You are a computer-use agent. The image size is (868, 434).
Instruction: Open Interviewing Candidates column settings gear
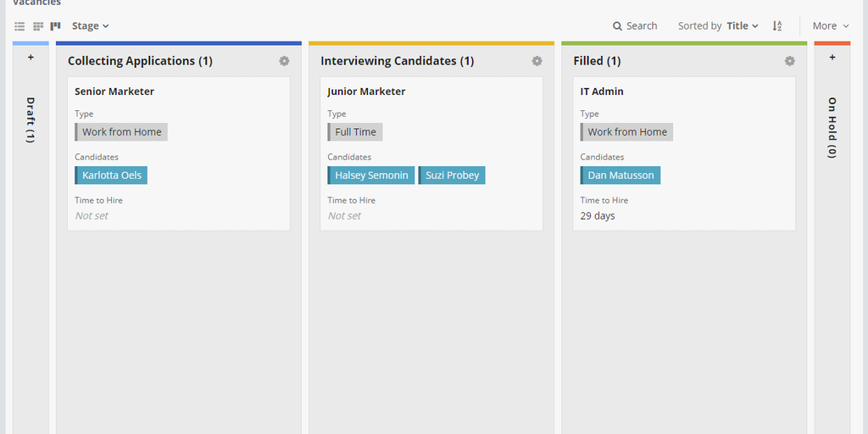coord(537,61)
